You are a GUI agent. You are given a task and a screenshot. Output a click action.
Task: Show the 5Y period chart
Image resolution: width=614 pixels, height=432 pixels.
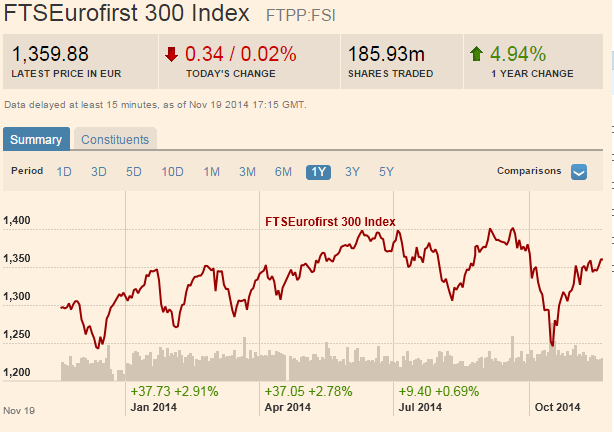click(x=386, y=172)
